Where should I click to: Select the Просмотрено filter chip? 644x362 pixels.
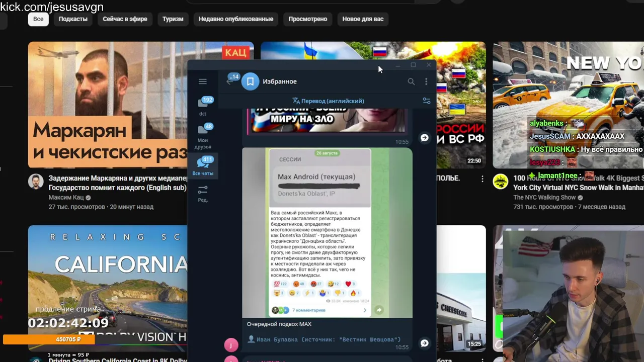308,19
